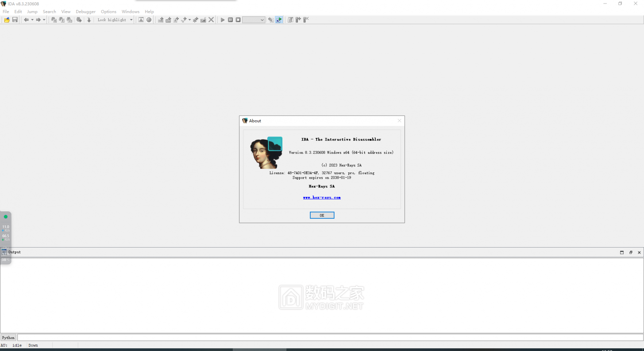Click the 'AU: idle' status text
The height and width of the screenshot is (351, 644).
click(11, 345)
